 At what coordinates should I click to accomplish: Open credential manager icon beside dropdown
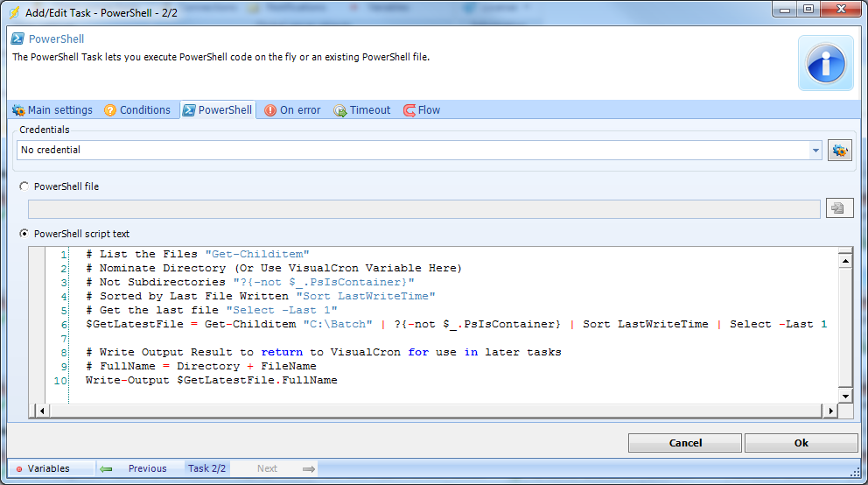coord(840,150)
